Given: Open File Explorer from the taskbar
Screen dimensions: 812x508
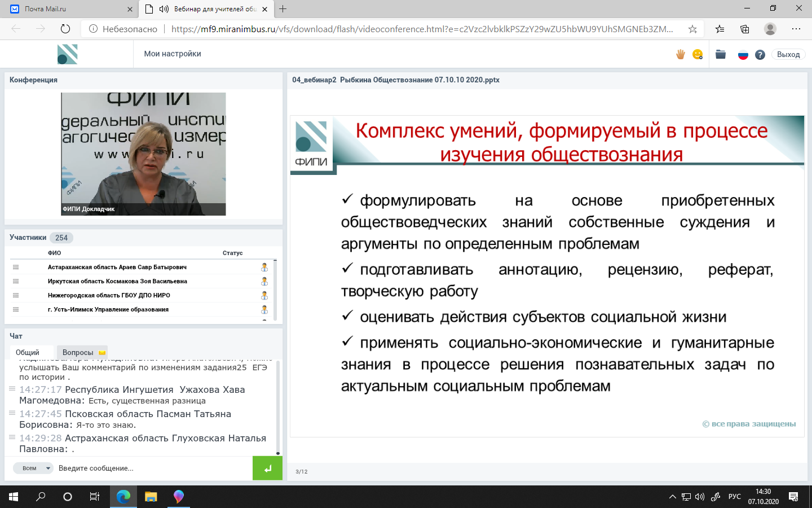Looking at the screenshot, I should coord(151,497).
